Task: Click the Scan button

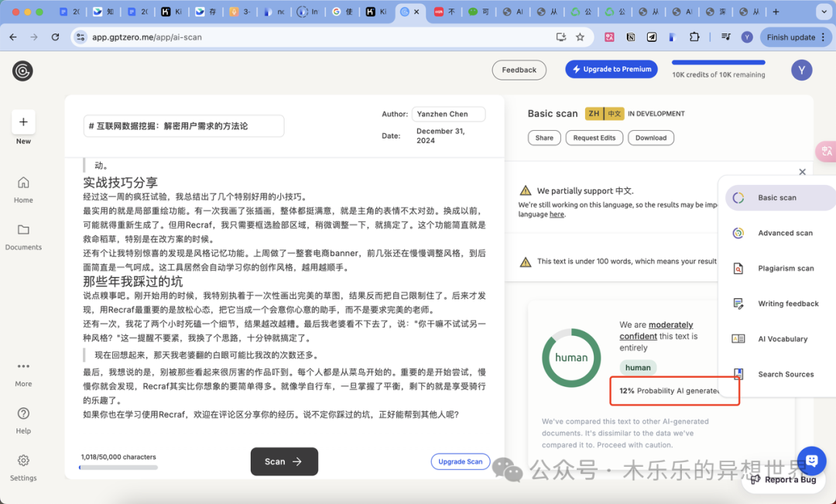Action: (284, 461)
